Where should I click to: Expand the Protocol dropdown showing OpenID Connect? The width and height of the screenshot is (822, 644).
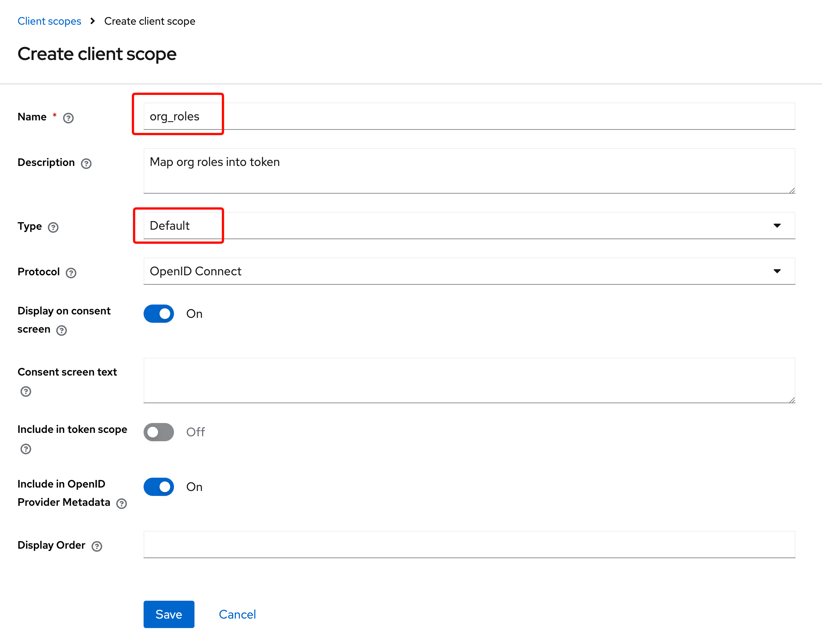point(469,271)
